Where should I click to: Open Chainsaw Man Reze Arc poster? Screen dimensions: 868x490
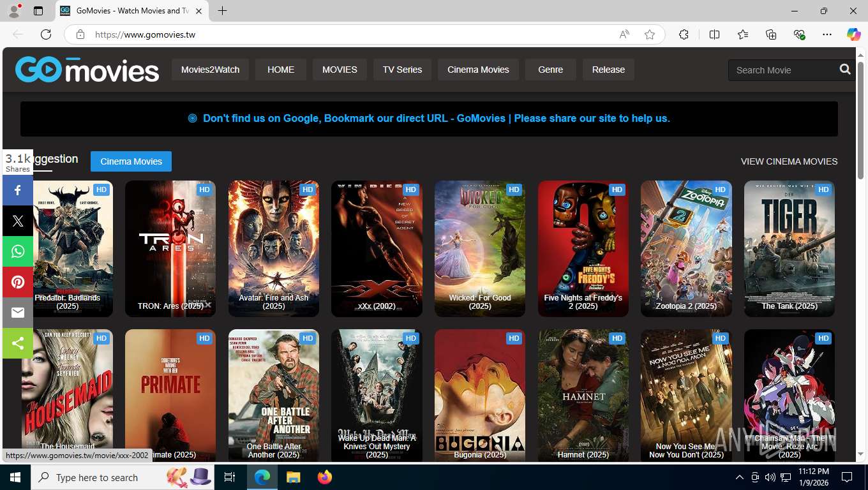(x=789, y=396)
